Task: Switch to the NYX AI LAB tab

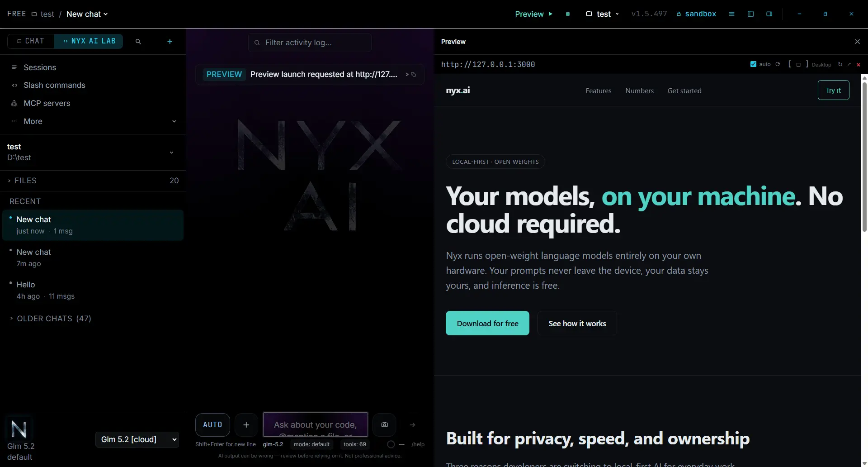Action: pos(89,41)
